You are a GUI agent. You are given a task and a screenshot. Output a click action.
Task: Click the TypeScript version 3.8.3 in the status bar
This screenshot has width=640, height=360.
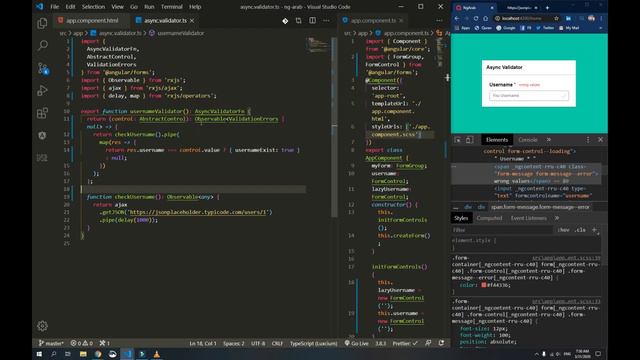(x=380, y=343)
